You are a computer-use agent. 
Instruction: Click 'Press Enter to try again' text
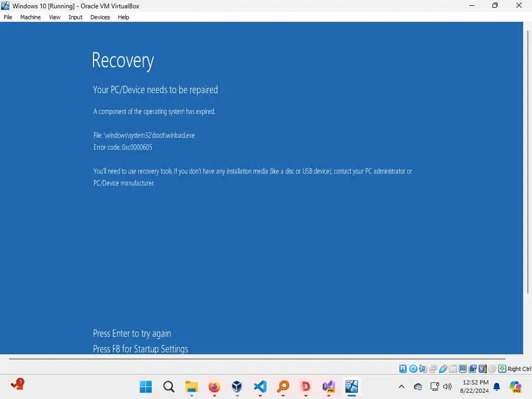(x=132, y=334)
